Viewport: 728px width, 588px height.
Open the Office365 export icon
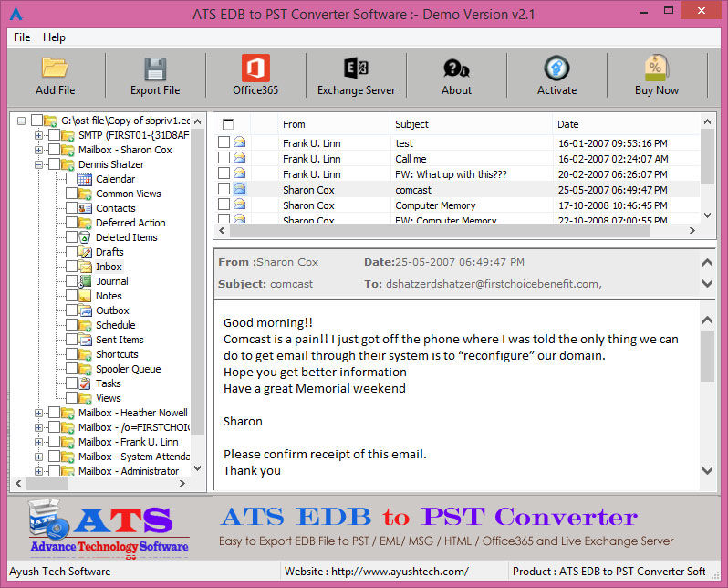(255, 68)
